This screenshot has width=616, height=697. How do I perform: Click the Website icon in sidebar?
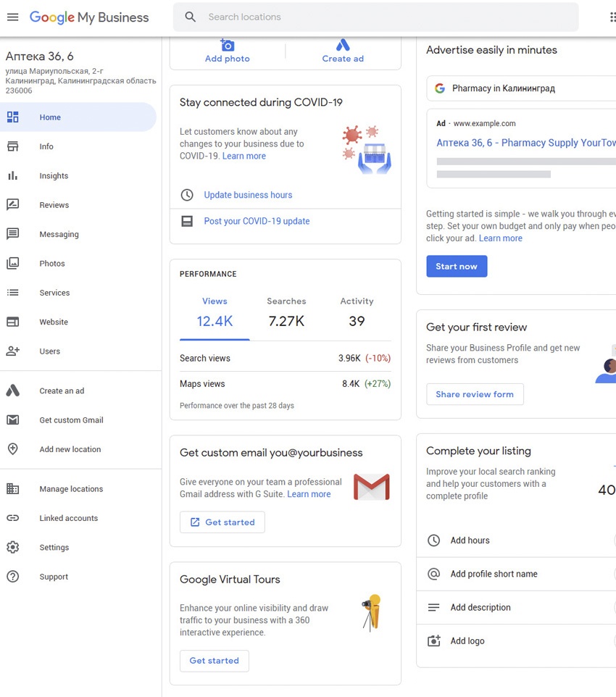(13, 322)
